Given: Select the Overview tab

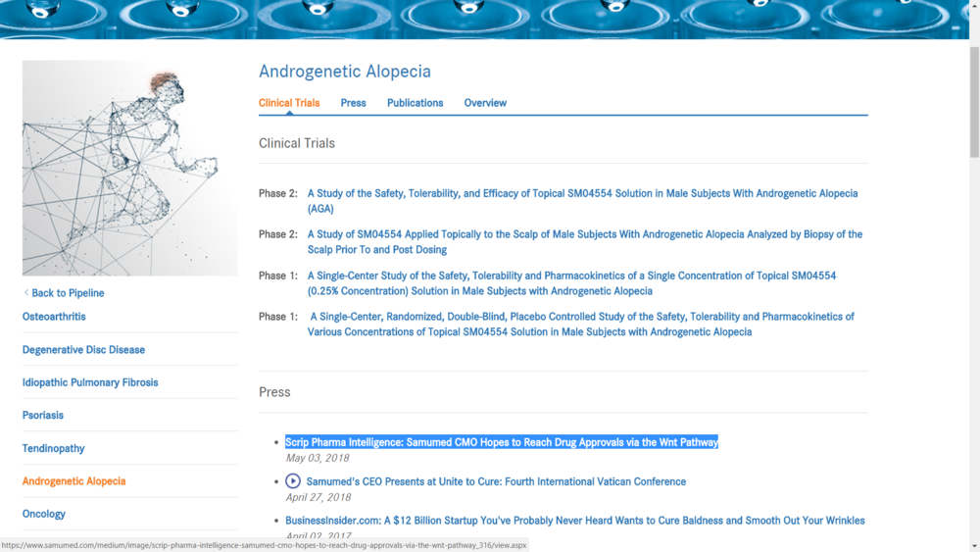Looking at the screenshot, I should (485, 103).
